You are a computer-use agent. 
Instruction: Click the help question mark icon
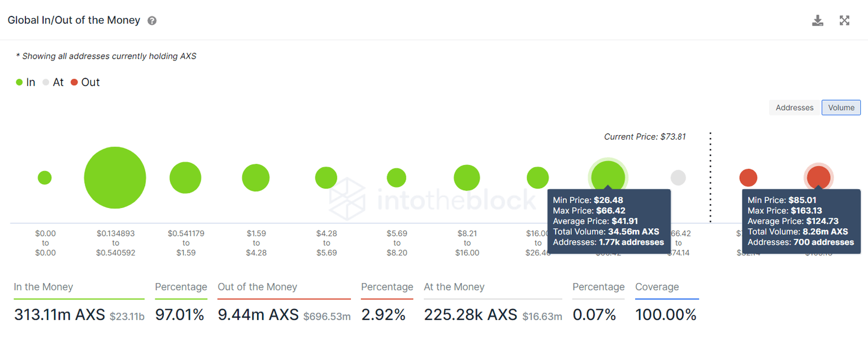point(152,21)
